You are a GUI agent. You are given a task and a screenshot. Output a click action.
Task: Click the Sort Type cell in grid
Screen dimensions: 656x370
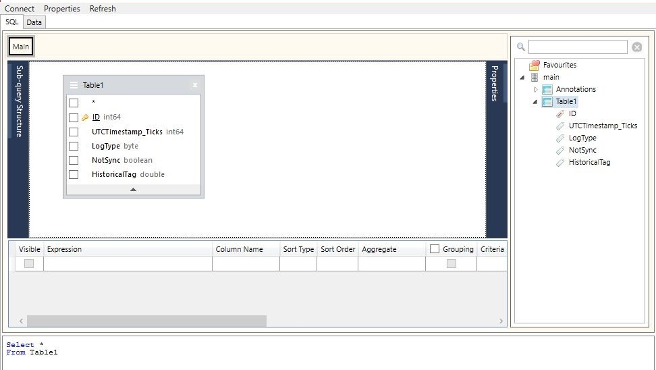point(298,264)
